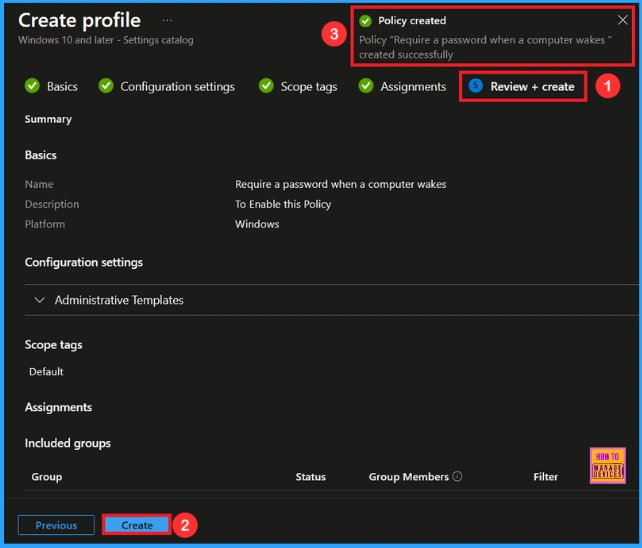Click the Create button

pyautogui.click(x=137, y=525)
